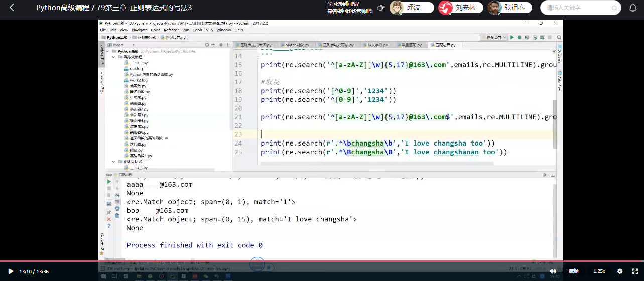
Task: Rerun program in Run panel
Action: 109,182
